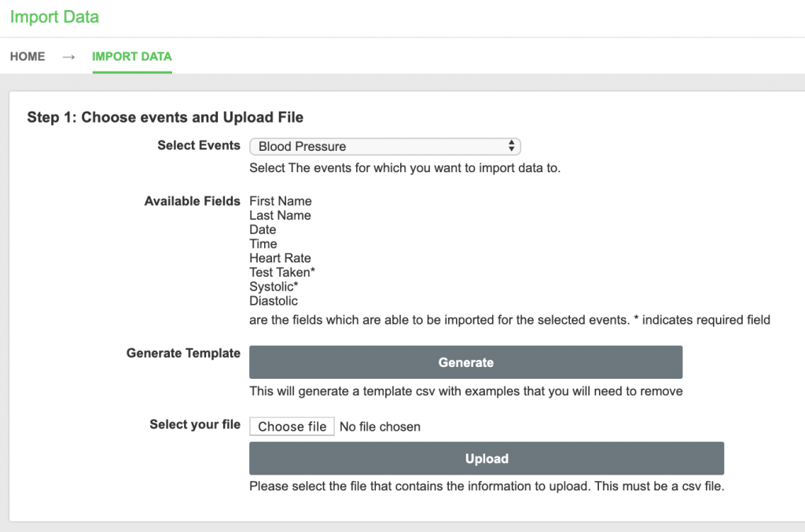Click the 'Last Name' field entry
Image resolution: width=805 pixels, height=532 pixels.
281,215
